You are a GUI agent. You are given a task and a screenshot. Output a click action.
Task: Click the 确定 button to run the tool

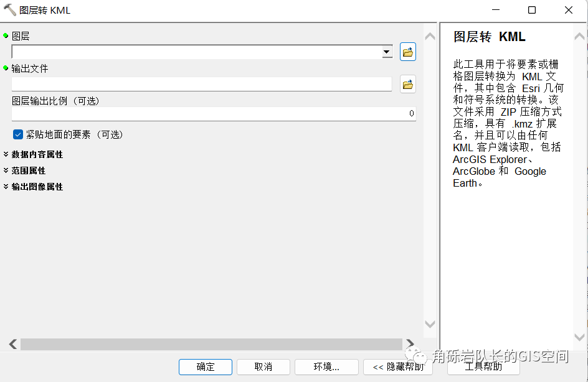(x=205, y=366)
